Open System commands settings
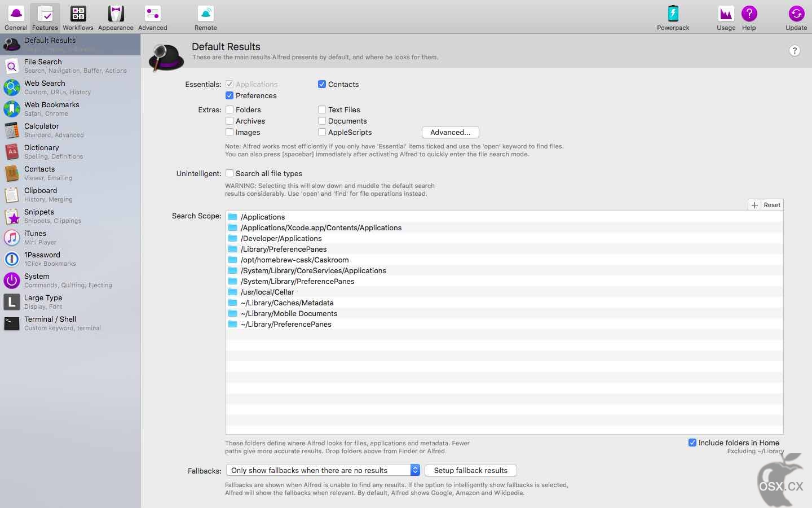 click(70, 281)
